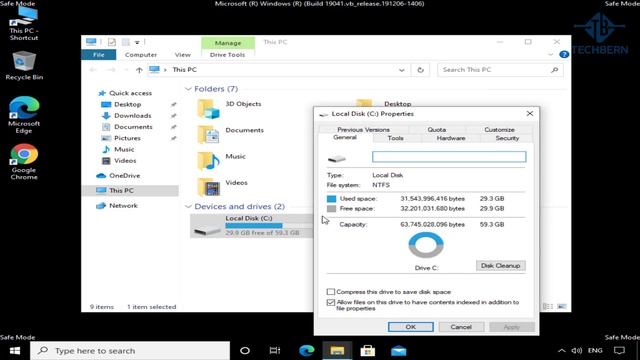Expand the ribbon with chevron
The height and width of the screenshot is (360, 640).
(550, 54)
